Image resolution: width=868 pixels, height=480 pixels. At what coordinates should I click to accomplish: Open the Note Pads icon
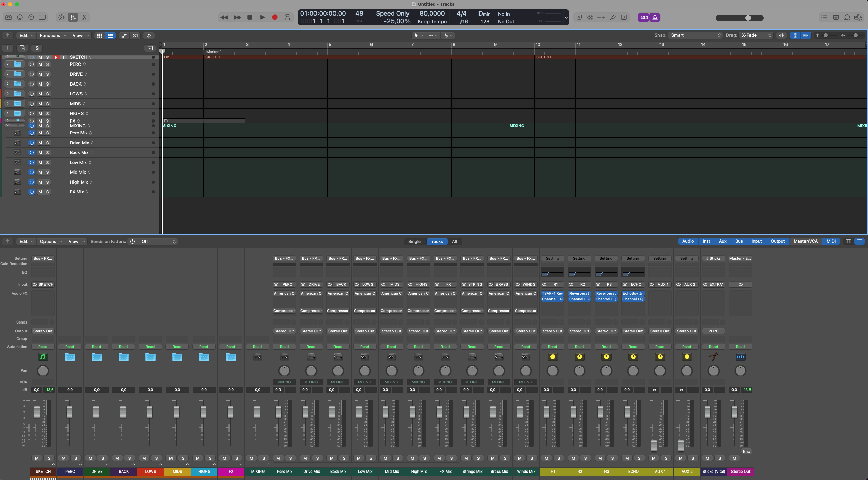[x=836, y=17]
